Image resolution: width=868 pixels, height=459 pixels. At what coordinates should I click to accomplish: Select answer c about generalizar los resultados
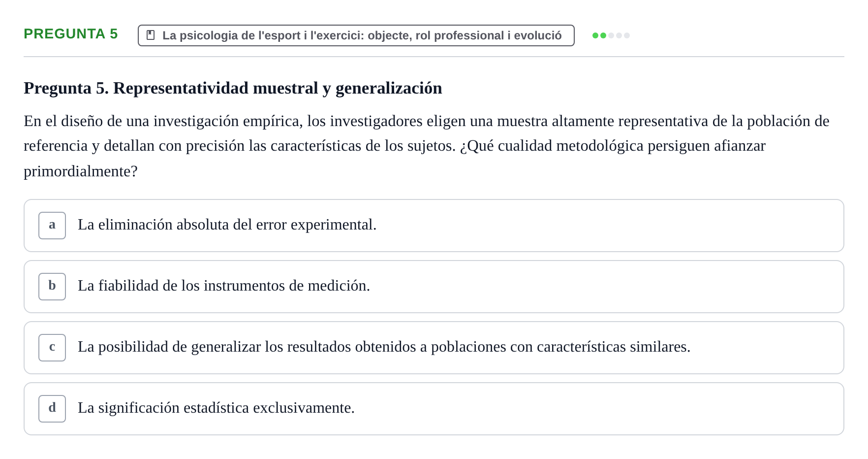434,348
